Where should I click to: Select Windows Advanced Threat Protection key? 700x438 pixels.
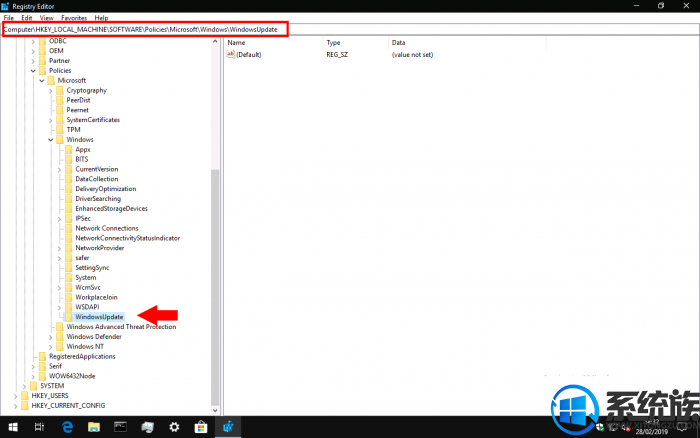click(121, 326)
